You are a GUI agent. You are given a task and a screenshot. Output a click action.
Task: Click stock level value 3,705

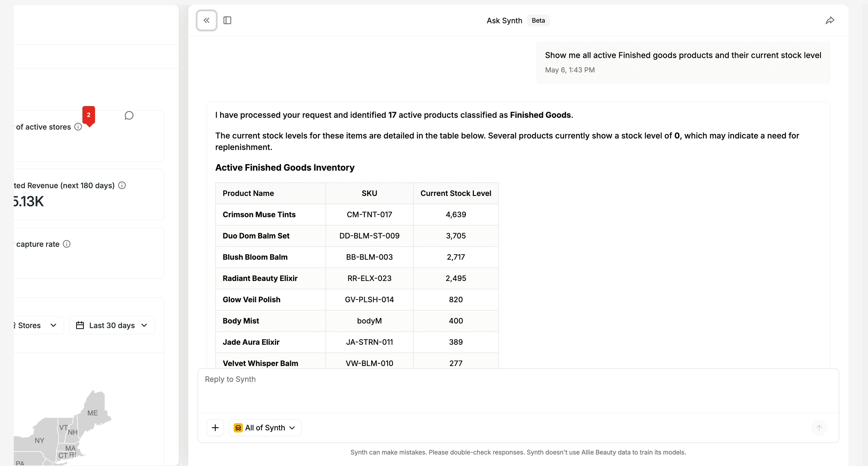point(456,236)
